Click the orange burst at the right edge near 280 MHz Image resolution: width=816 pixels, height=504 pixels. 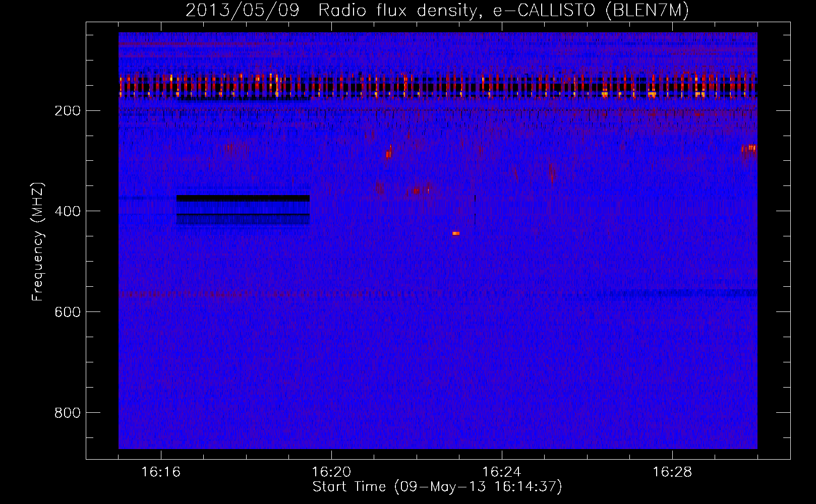click(x=749, y=148)
